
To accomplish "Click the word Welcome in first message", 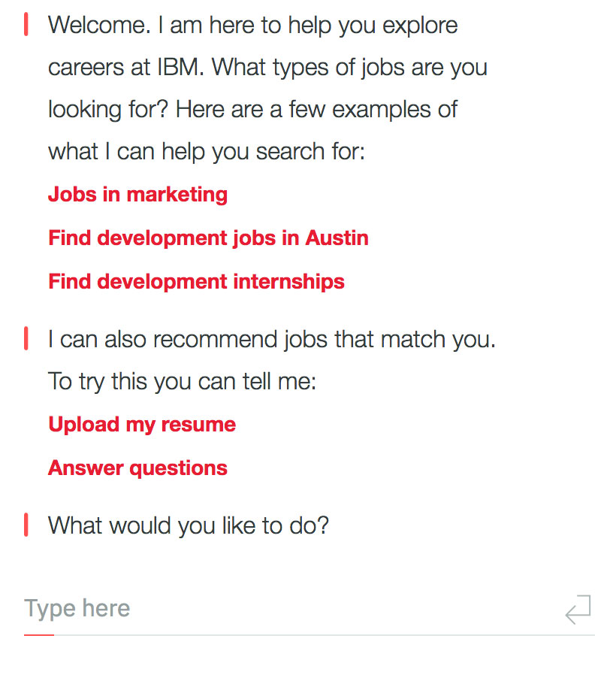I will (98, 26).
